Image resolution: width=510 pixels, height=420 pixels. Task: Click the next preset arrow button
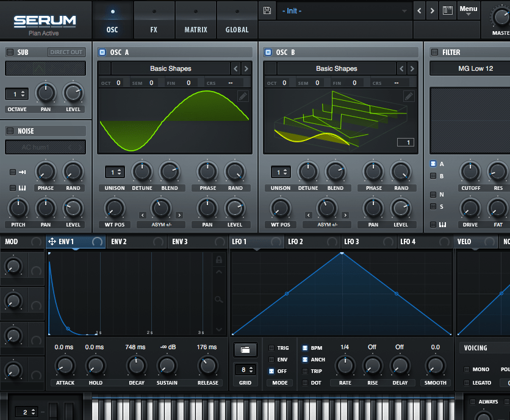click(x=432, y=11)
